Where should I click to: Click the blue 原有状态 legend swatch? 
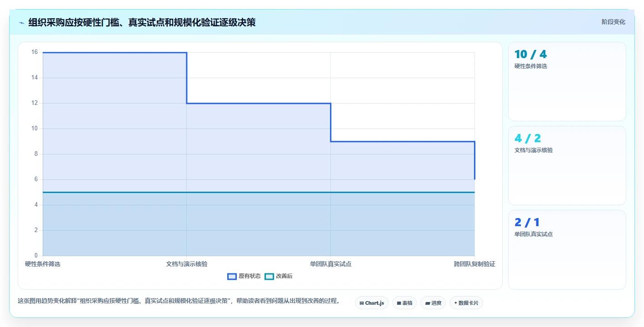[x=232, y=276]
